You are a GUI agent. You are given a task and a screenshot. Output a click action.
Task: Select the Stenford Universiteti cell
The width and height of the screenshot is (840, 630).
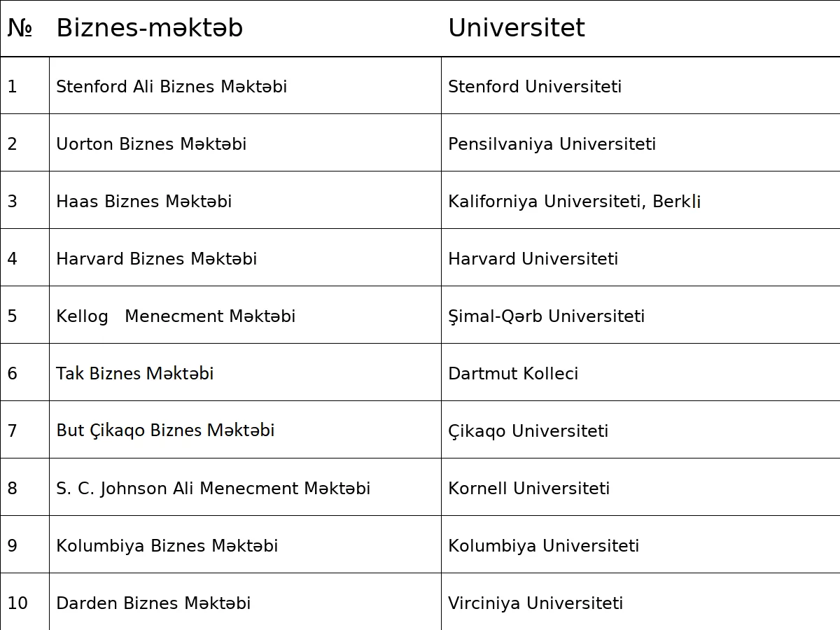point(535,87)
